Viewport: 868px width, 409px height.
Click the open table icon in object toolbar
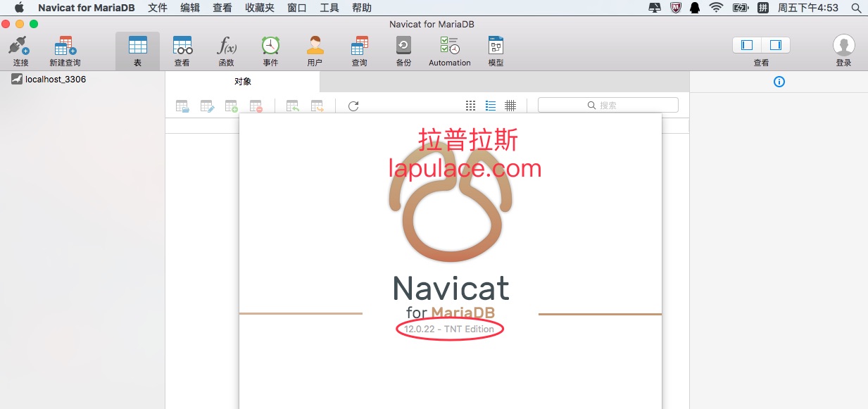tap(182, 106)
